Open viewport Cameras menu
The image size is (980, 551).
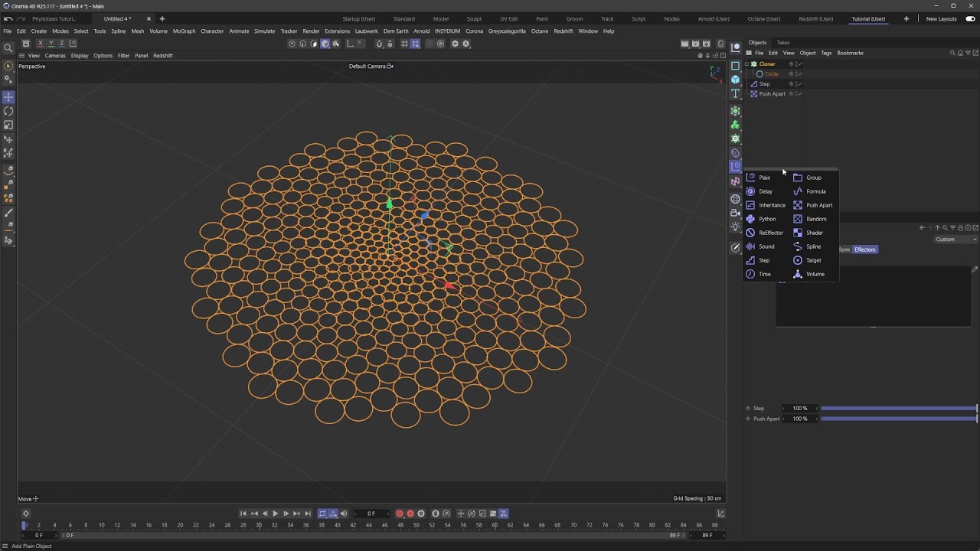pos(55,56)
